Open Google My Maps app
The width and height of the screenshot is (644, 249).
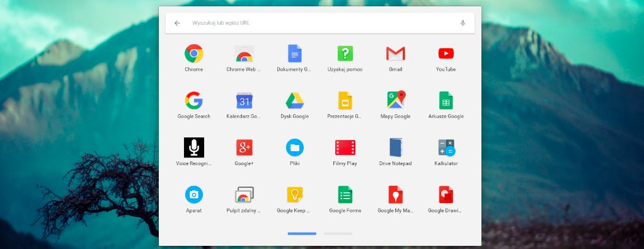396,195
